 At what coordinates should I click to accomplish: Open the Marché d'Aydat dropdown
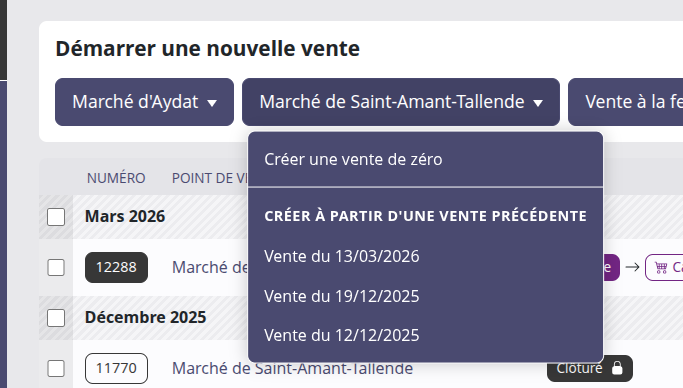(x=144, y=102)
